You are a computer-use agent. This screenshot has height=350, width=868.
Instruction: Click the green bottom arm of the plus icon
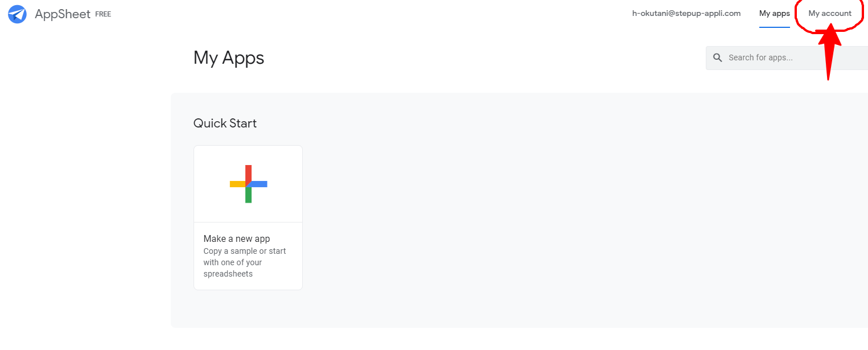tap(248, 195)
